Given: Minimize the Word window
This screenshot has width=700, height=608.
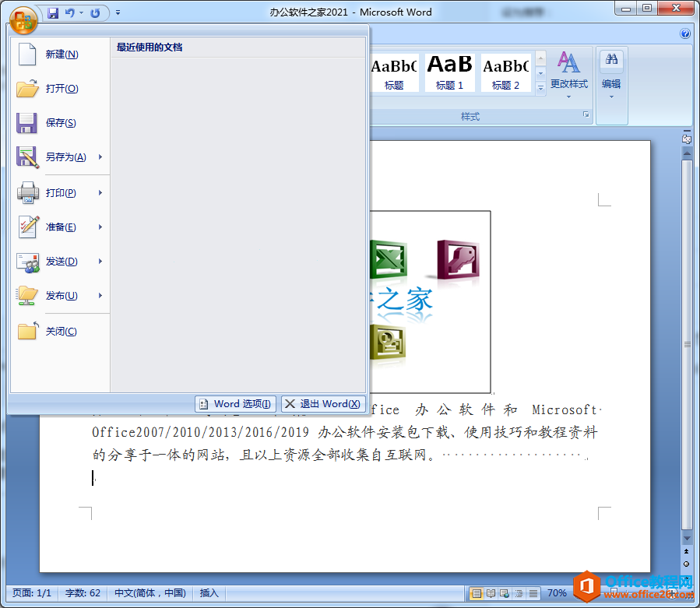Looking at the screenshot, I should 626,9.
